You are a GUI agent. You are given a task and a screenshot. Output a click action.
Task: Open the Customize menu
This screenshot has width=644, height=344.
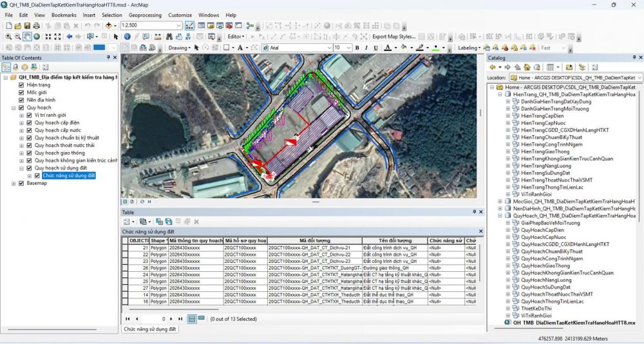180,15
